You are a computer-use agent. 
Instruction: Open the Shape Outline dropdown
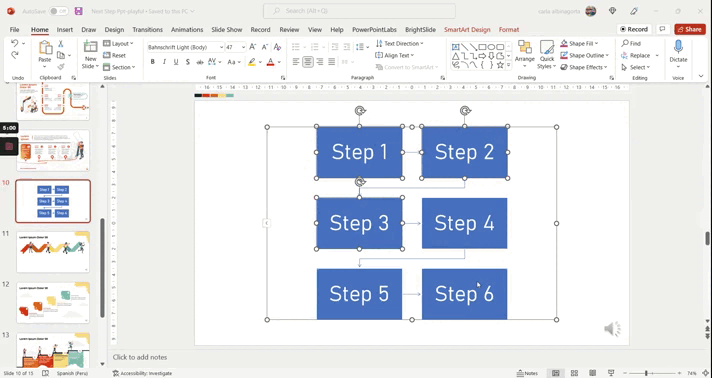coord(584,55)
